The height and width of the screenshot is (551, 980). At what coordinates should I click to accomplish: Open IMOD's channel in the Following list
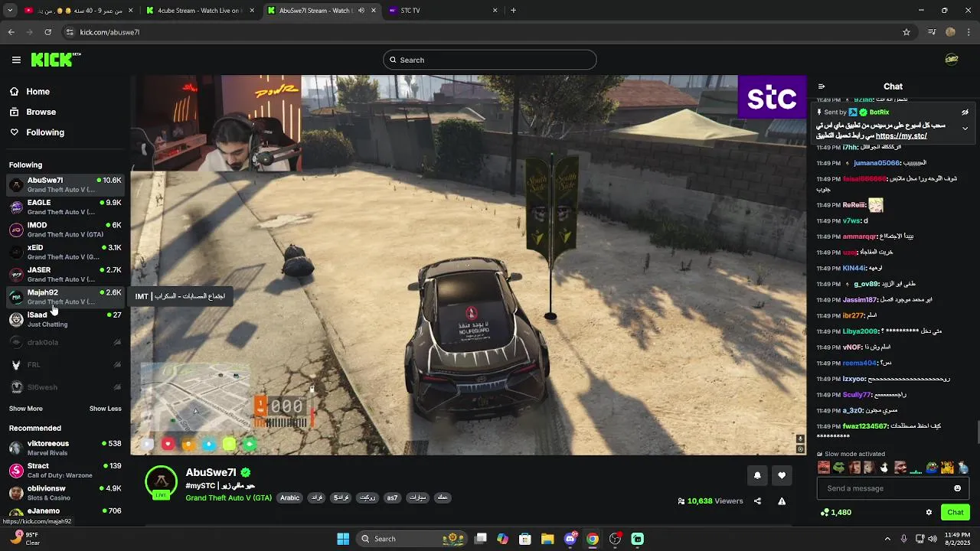pos(65,230)
